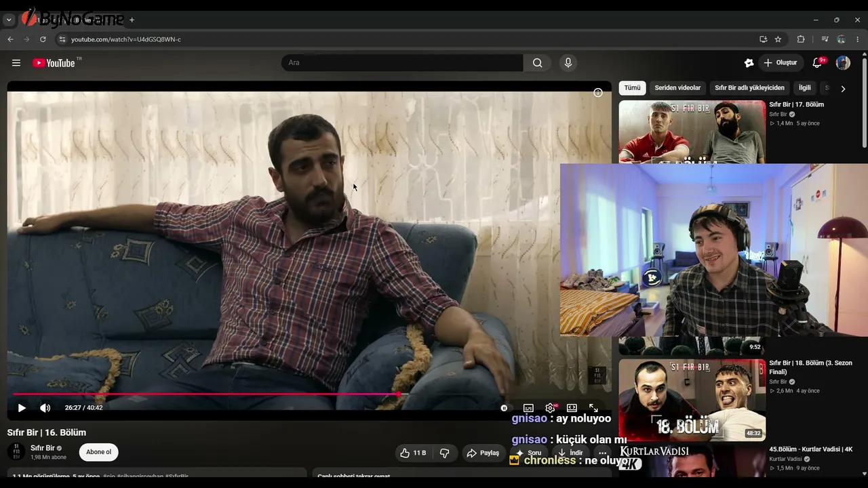This screenshot has width=868, height=488.
Task: Open the YouTube guide hamburger menu
Action: click(x=16, y=63)
